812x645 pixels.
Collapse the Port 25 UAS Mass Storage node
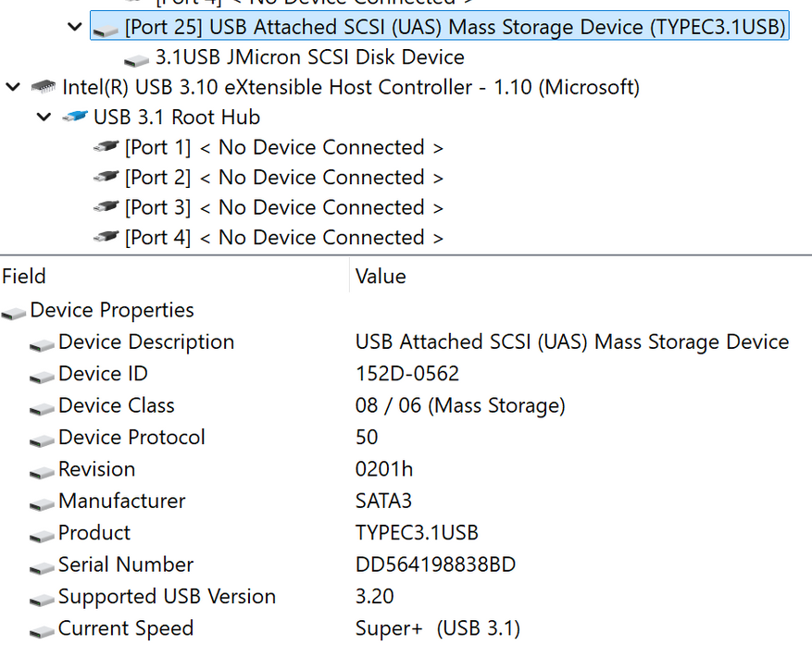point(75,27)
